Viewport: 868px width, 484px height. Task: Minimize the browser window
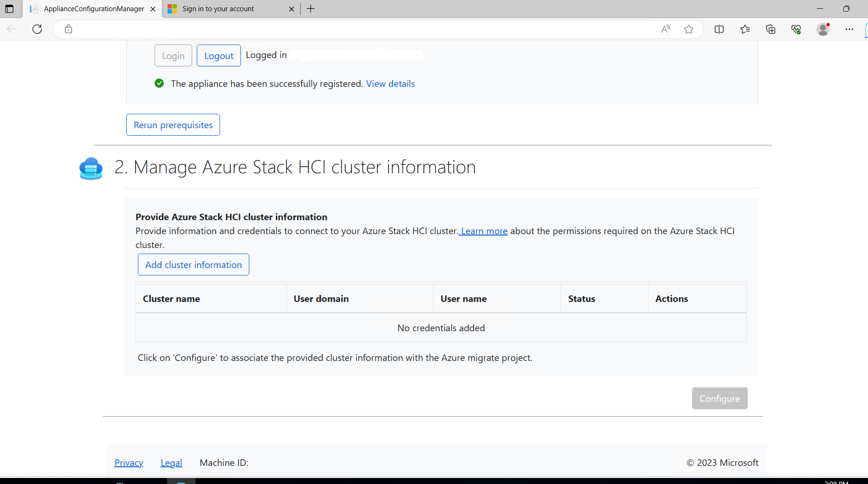820,9
